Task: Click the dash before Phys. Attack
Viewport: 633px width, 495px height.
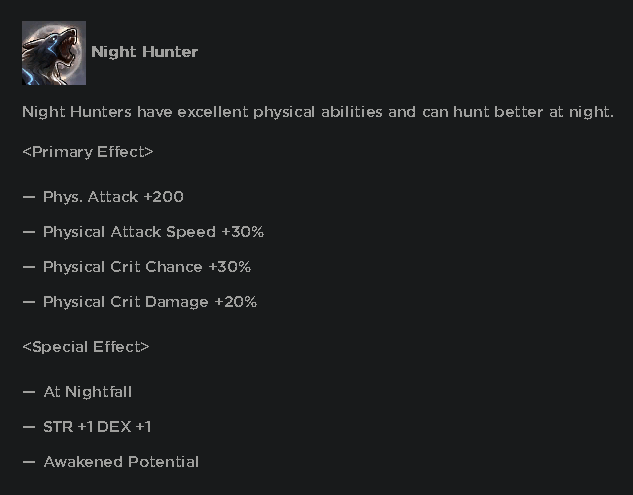Action: pyautogui.click(x=28, y=197)
